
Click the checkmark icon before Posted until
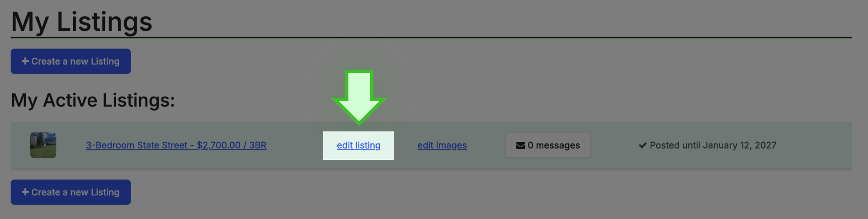(x=642, y=145)
